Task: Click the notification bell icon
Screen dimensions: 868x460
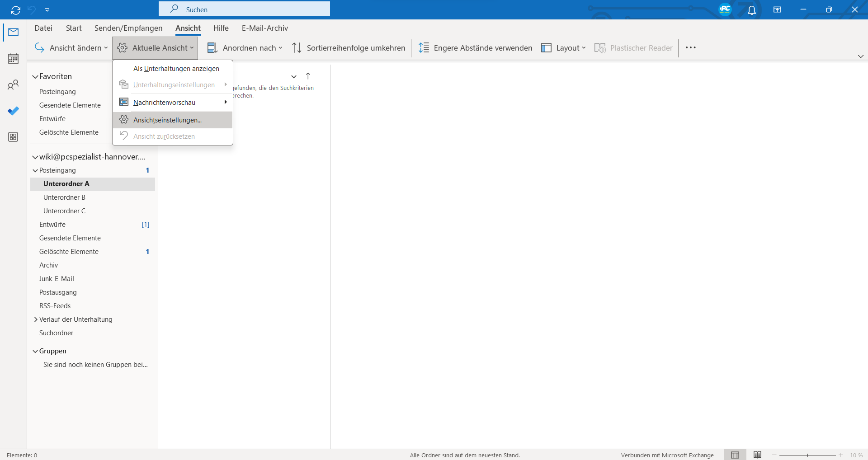Action: [x=751, y=10]
